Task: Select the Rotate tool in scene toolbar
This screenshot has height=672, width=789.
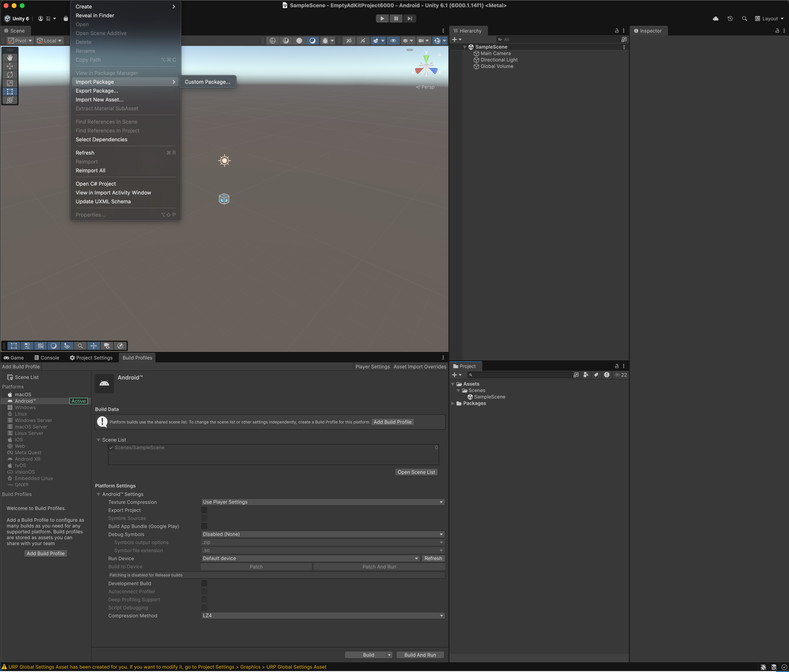Action: click(10, 74)
